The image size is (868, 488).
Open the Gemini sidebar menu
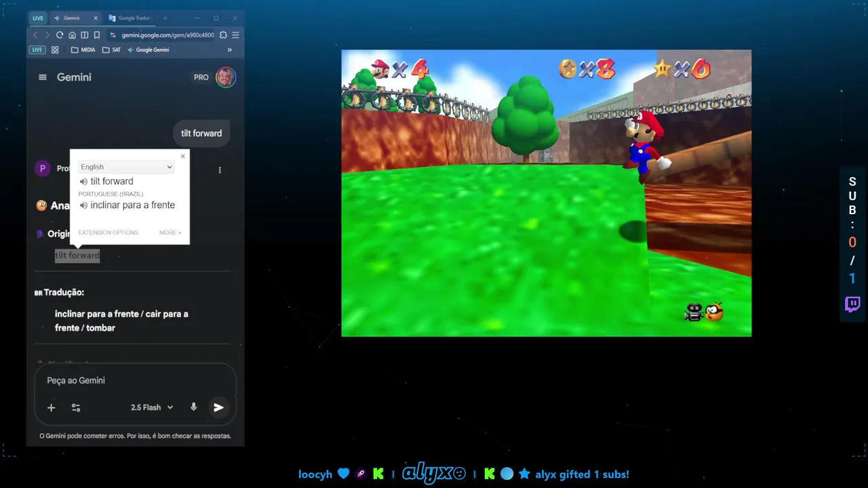point(43,77)
